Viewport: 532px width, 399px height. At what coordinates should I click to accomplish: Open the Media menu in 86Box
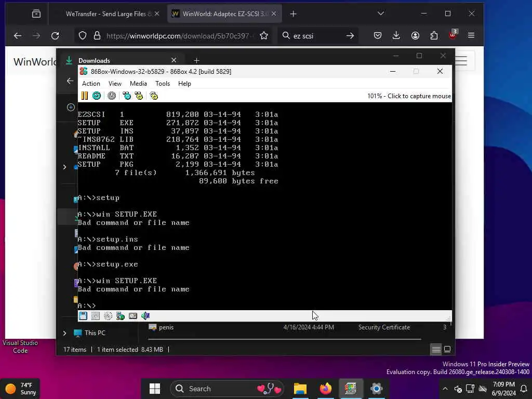point(138,84)
